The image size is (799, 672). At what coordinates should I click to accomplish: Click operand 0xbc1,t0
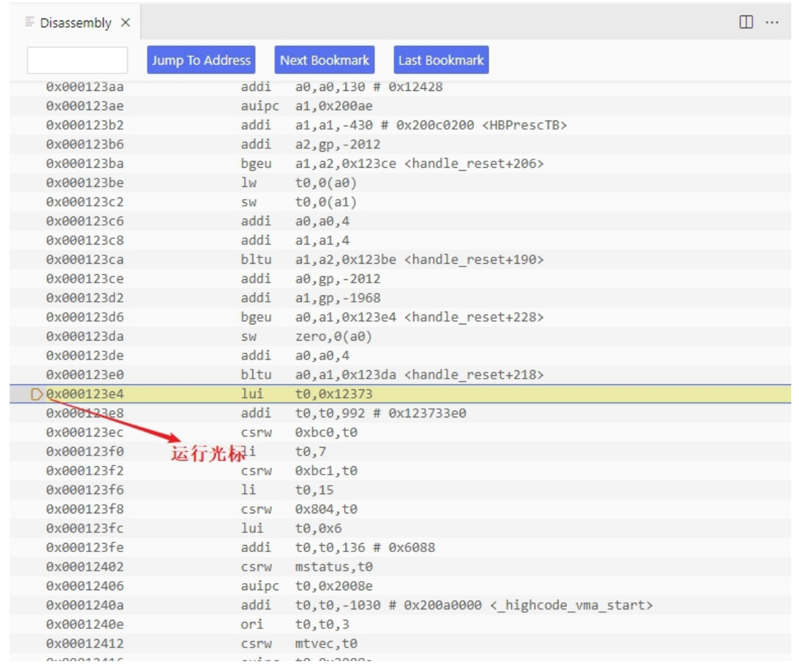click(326, 471)
